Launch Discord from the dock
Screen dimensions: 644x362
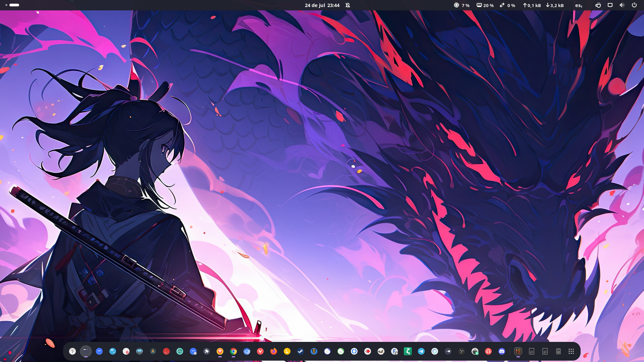[x=502, y=351]
